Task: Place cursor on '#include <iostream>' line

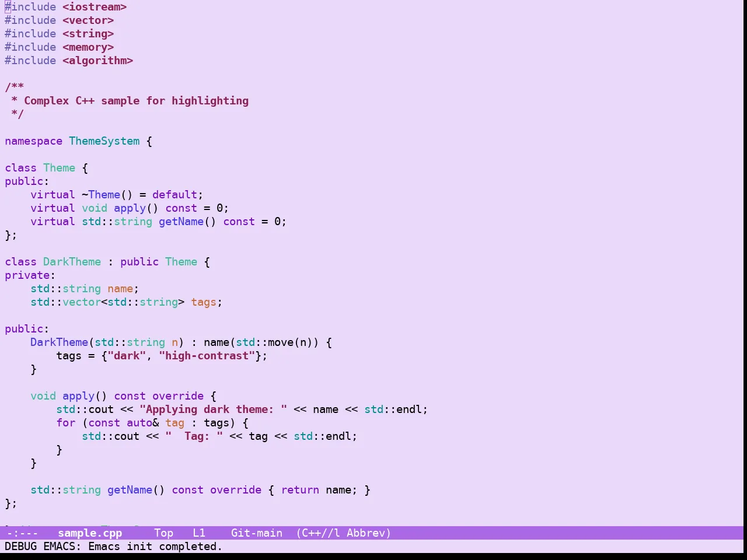Action: click(65, 7)
